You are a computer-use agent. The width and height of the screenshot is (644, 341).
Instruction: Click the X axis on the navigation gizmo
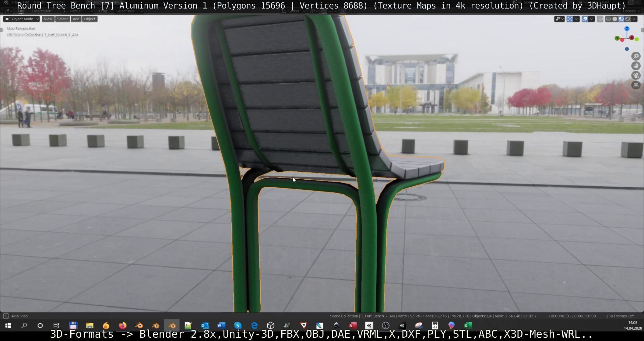click(x=632, y=38)
